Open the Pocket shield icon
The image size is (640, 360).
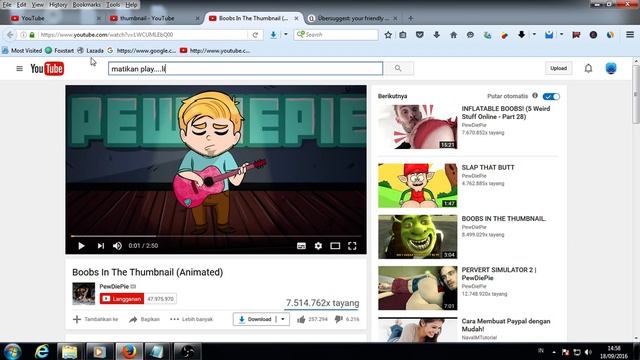420,35
